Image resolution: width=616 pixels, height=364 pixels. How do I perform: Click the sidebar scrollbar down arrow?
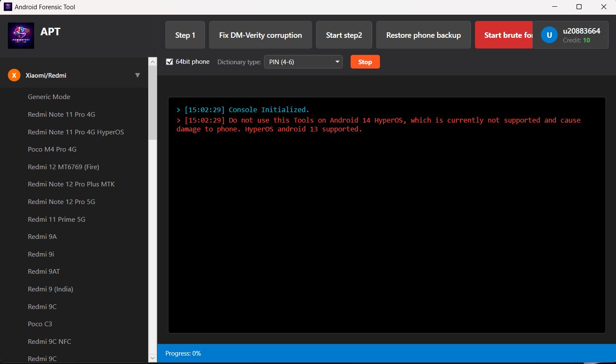point(153,358)
